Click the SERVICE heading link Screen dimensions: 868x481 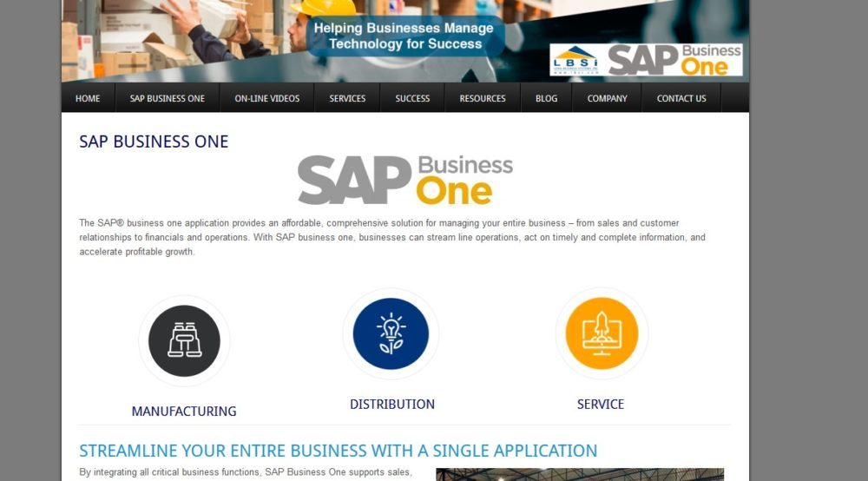point(601,404)
